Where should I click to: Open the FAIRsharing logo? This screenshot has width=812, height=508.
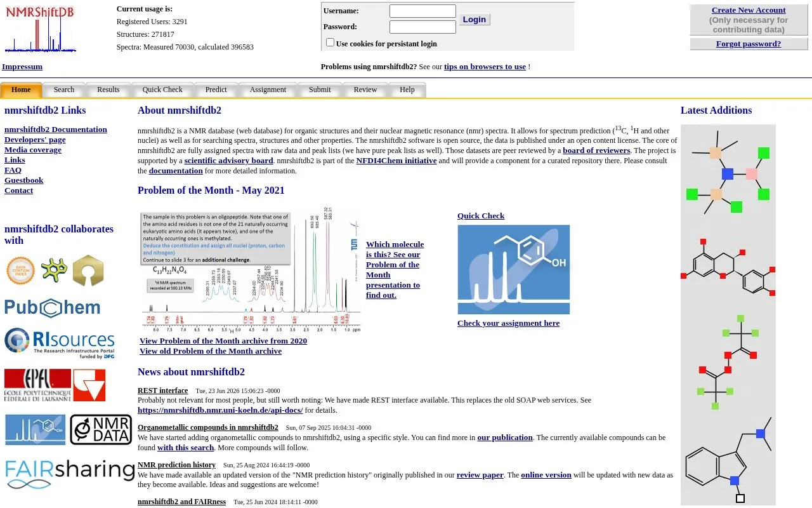[70, 474]
